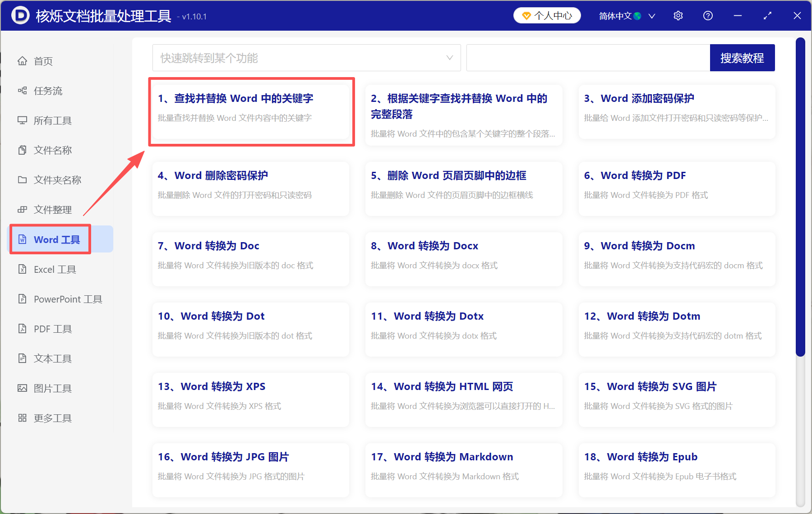Open the settings gear in title bar
Image resolution: width=812 pixels, height=514 pixels.
pos(678,15)
